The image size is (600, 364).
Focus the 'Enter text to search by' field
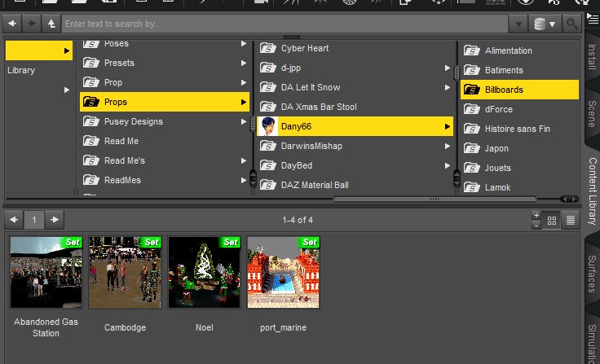tap(285, 24)
